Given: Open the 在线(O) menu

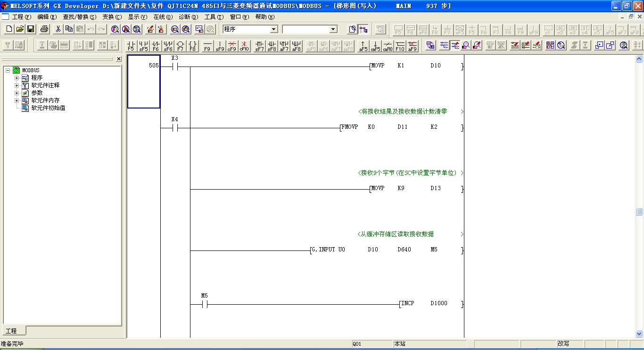Looking at the screenshot, I should [163, 17].
